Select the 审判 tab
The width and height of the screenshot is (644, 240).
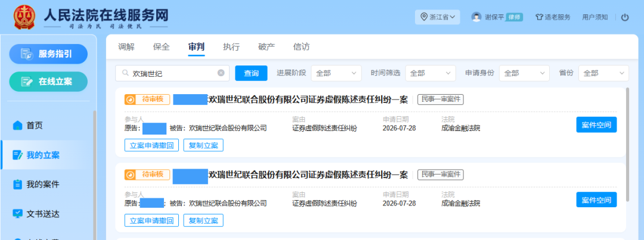tap(196, 47)
